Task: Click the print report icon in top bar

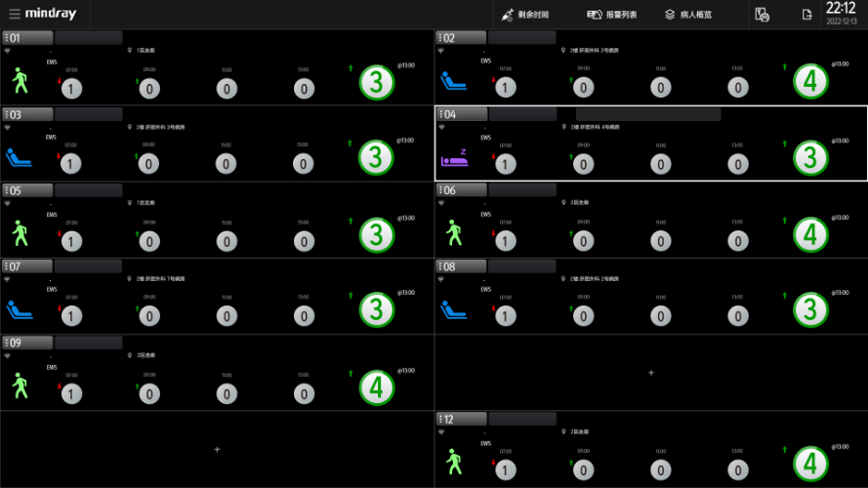Action: coord(763,15)
